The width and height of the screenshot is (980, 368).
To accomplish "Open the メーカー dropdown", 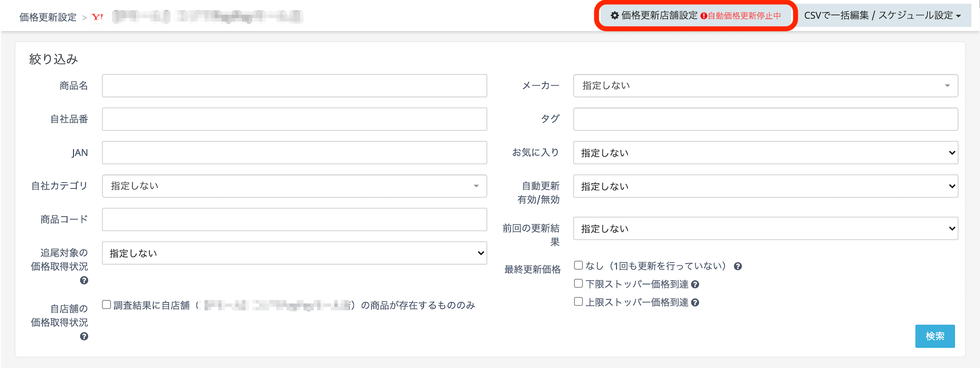I will [765, 86].
